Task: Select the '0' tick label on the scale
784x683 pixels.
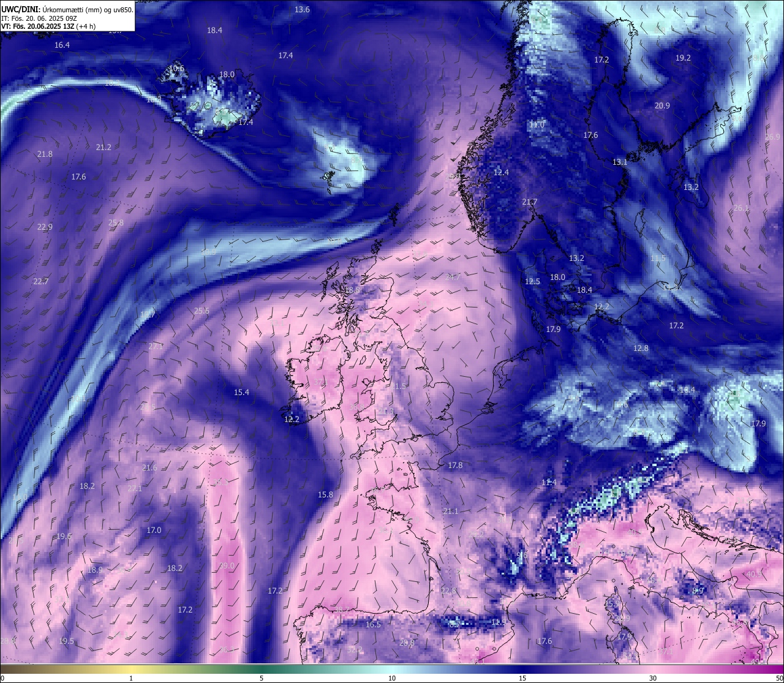Action: 2,678
